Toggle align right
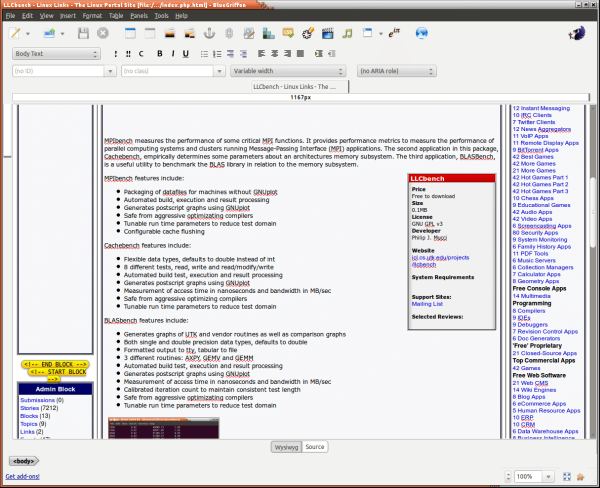The image size is (600, 488). [287, 54]
